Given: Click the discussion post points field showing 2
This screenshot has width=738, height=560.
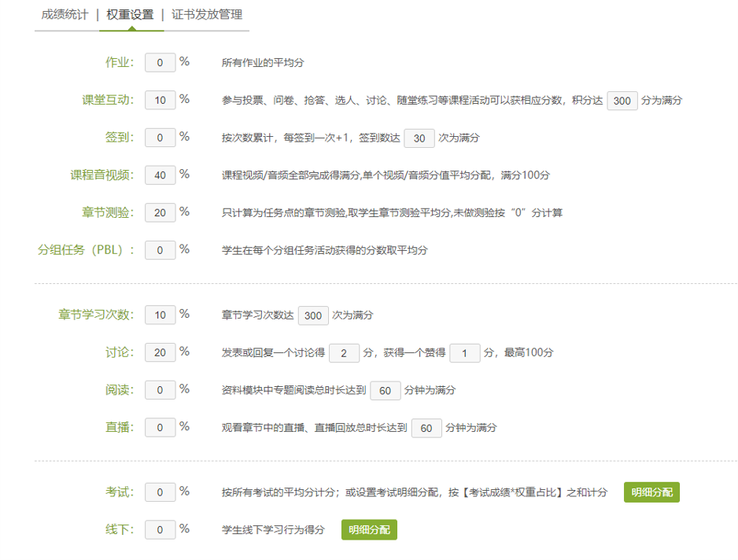Looking at the screenshot, I should [344, 353].
